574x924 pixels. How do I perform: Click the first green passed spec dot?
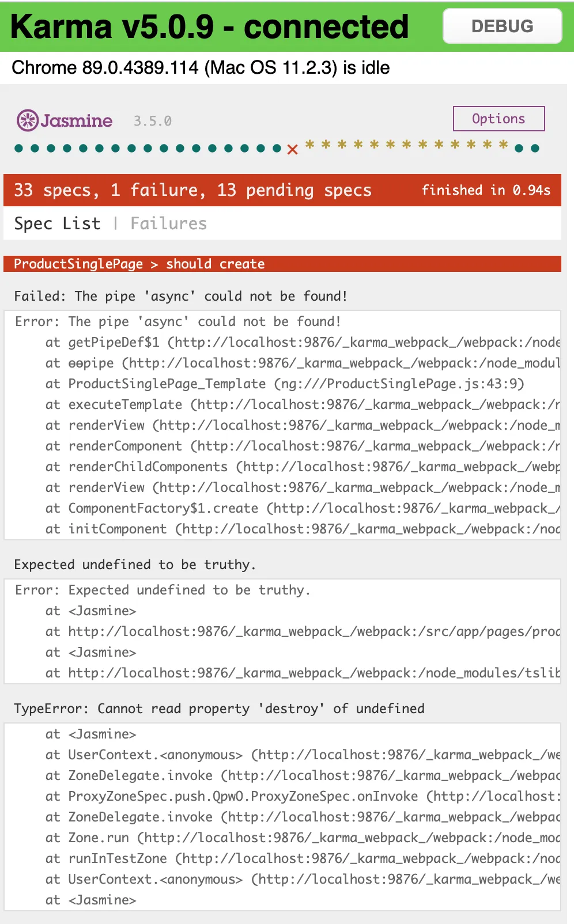click(19, 149)
